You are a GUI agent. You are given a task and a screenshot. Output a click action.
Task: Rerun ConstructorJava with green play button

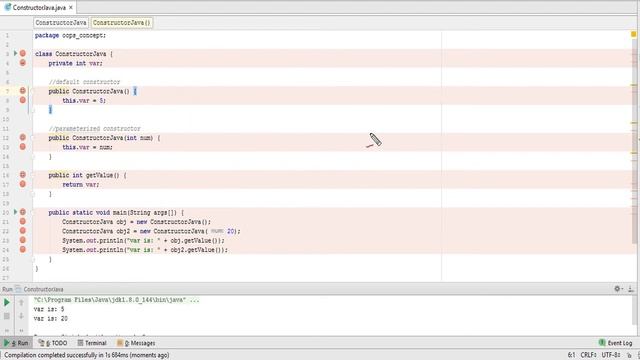coord(7,302)
